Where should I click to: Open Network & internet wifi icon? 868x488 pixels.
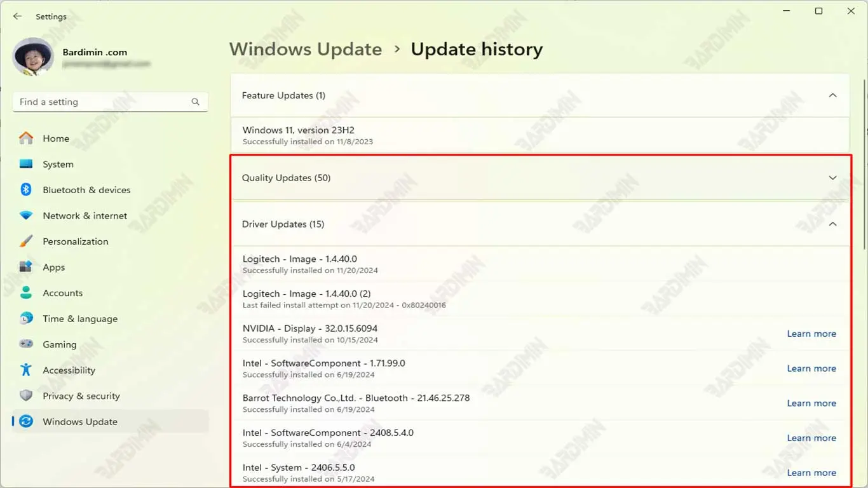click(26, 215)
